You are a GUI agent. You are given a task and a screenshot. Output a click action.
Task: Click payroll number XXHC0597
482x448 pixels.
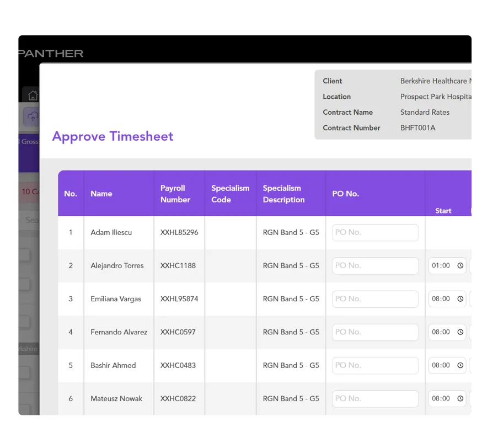tap(178, 332)
